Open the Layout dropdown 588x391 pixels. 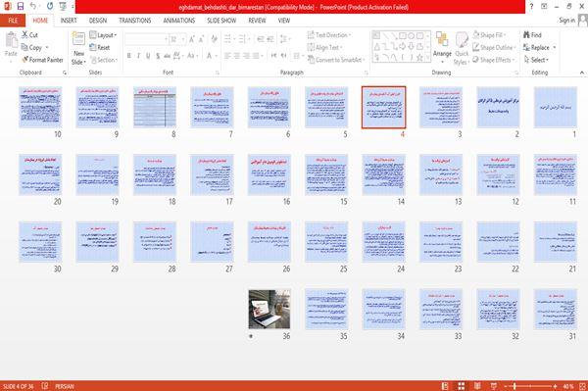pos(103,35)
